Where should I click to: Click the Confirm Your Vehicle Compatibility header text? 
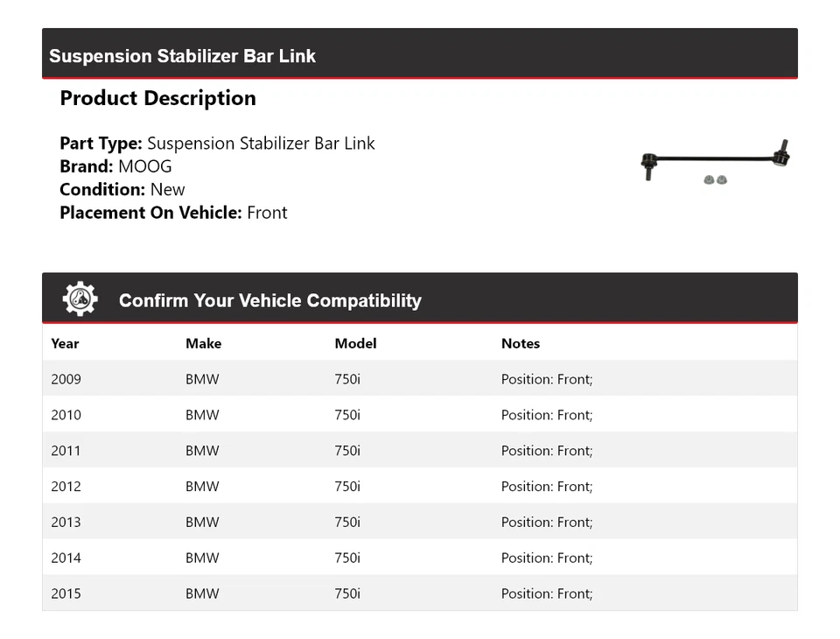[269, 300]
